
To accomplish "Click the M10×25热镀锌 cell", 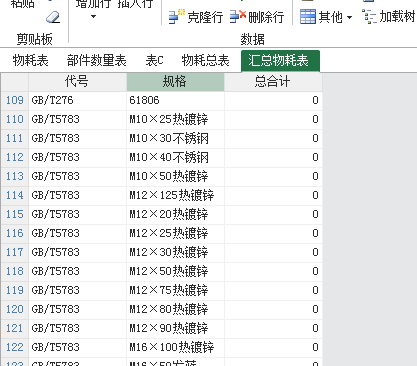I will (x=175, y=119).
